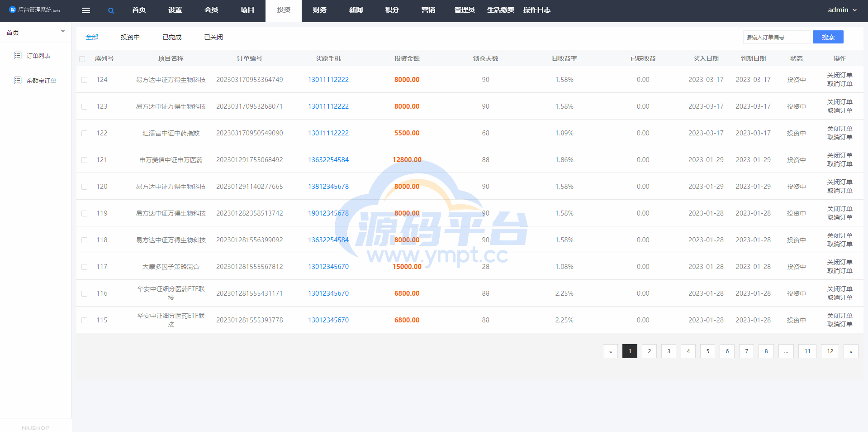Open buyer phone 13632254584 in row 121
This screenshot has height=432, width=868.
tap(328, 160)
